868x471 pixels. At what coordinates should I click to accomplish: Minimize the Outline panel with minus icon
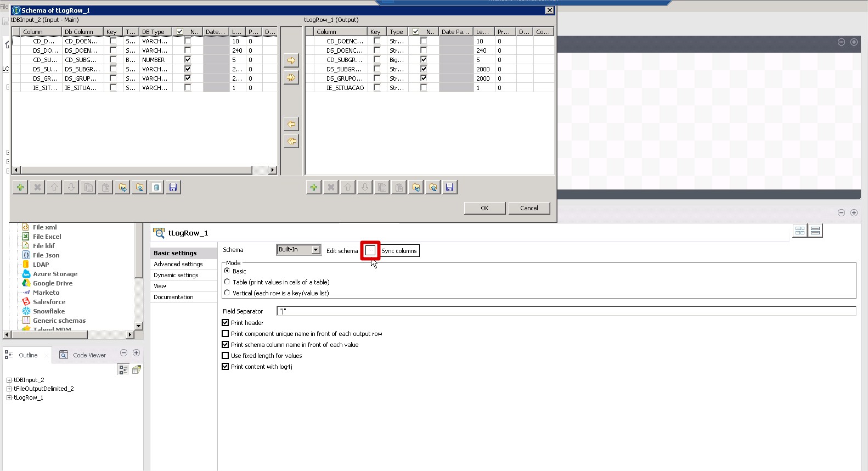[x=123, y=353]
